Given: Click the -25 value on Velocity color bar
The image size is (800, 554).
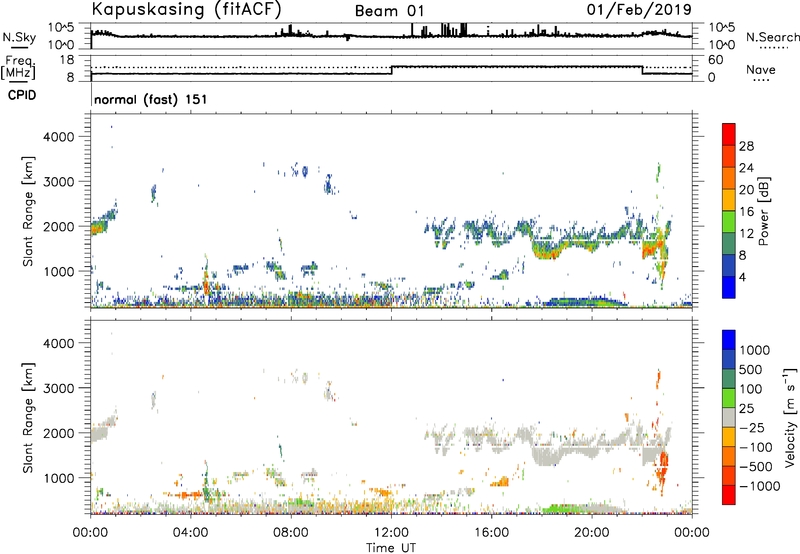Looking at the screenshot, I should [x=752, y=428].
